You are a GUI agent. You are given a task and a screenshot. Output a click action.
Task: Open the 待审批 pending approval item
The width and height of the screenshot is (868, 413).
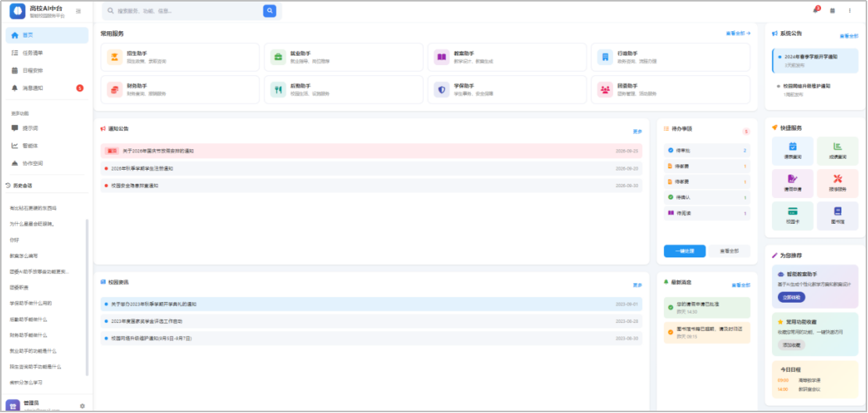tap(707, 151)
